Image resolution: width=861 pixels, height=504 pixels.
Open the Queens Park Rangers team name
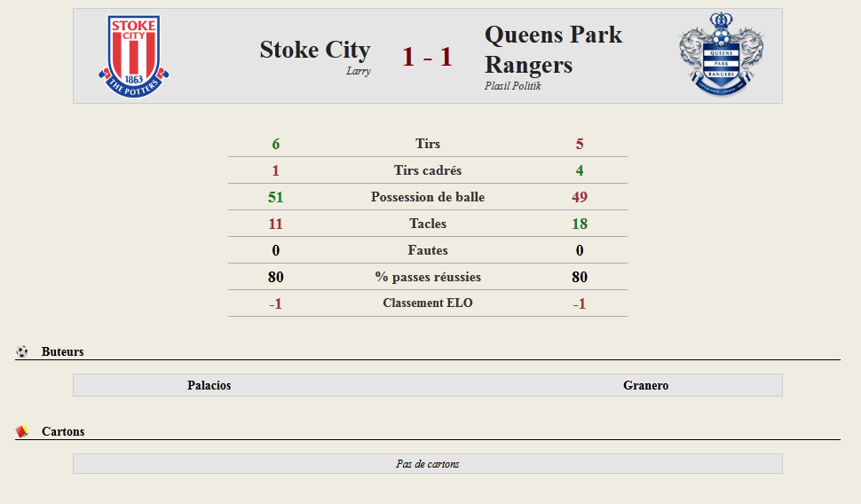pyautogui.click(x=554, y=50)
